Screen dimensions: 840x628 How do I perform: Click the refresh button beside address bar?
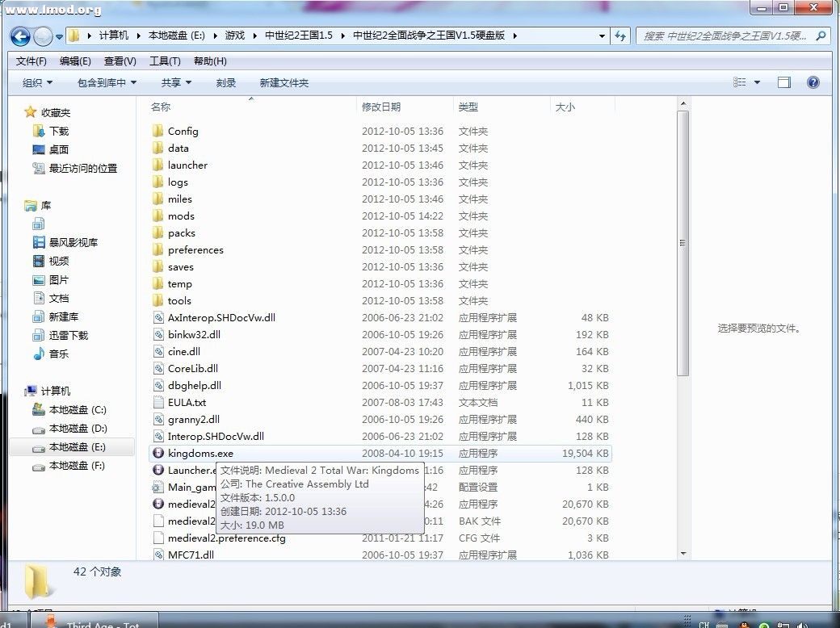point(620,36)
